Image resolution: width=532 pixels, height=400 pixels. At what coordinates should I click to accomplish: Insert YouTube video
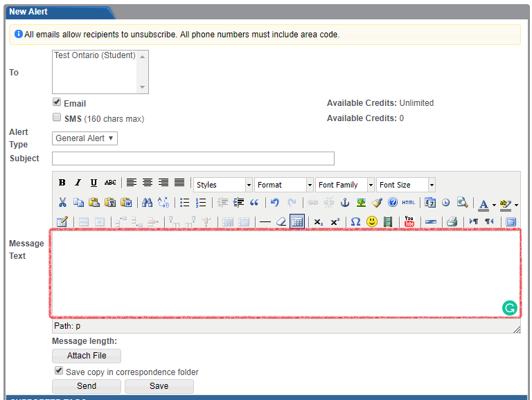pyautogui.click(x=409, y=221)
